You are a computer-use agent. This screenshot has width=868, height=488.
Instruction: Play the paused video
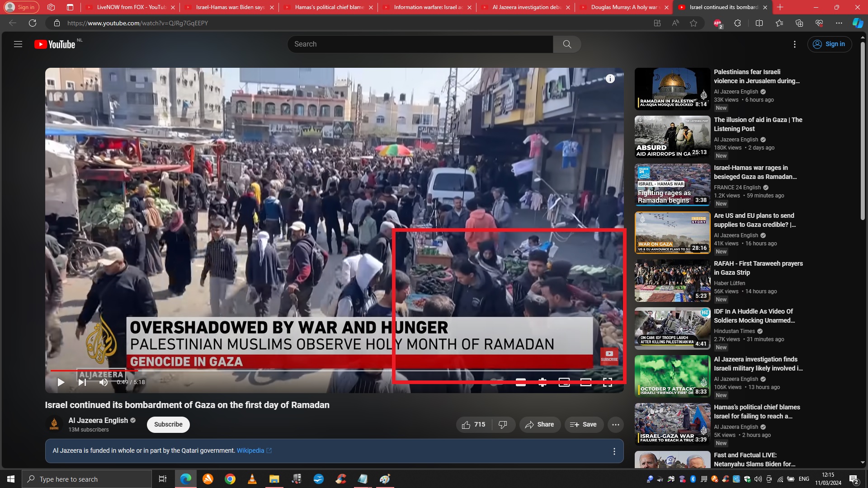pos(61,382)
